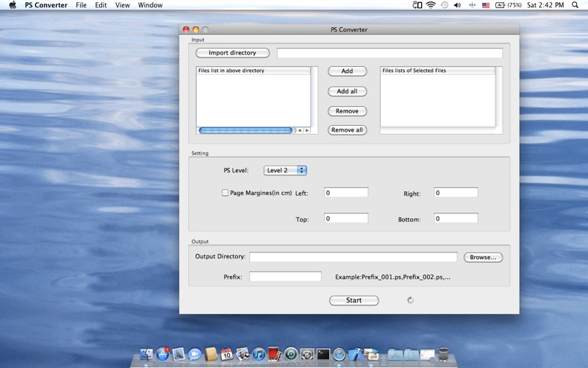This screenshot has height=368, width=588.
Task: Click the Start button
Action: [354, 300]
